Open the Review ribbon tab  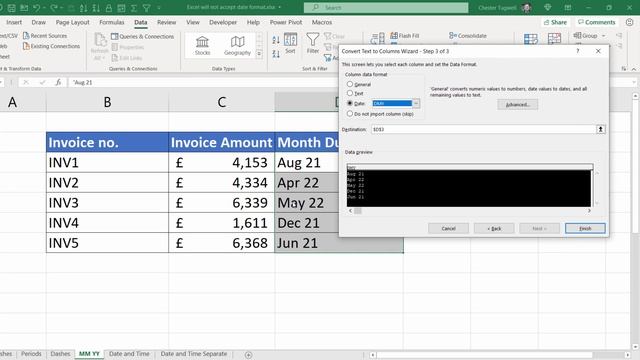(167, 22)
